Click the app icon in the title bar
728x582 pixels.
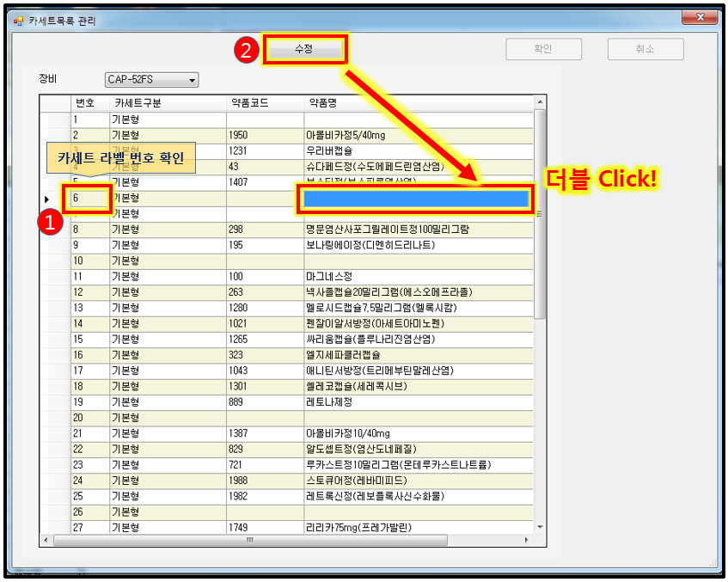pyautogui.click(x=18, y=20)
